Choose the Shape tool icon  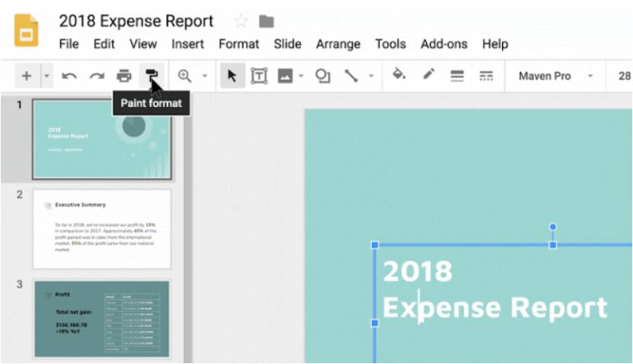click(322, 76)
